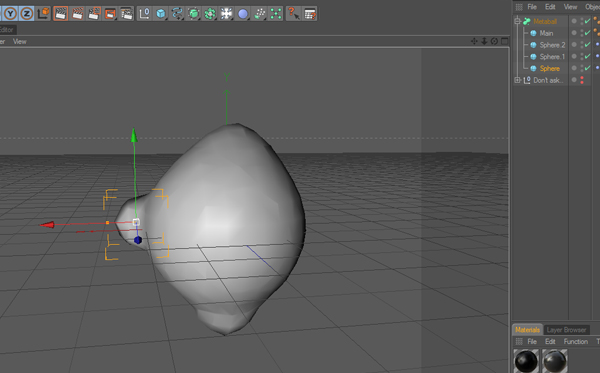Select the first black material thumbnail
The height and width of the screenshot is (373, 600).
(x=526, y=361)
